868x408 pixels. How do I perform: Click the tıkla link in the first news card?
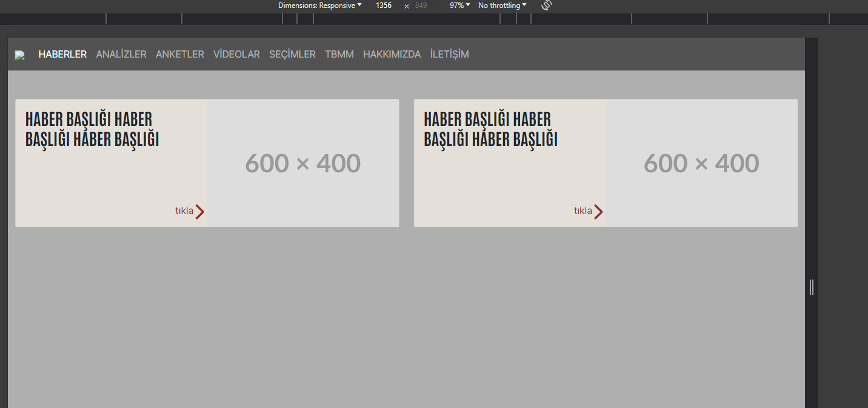[x=184, y=211]
